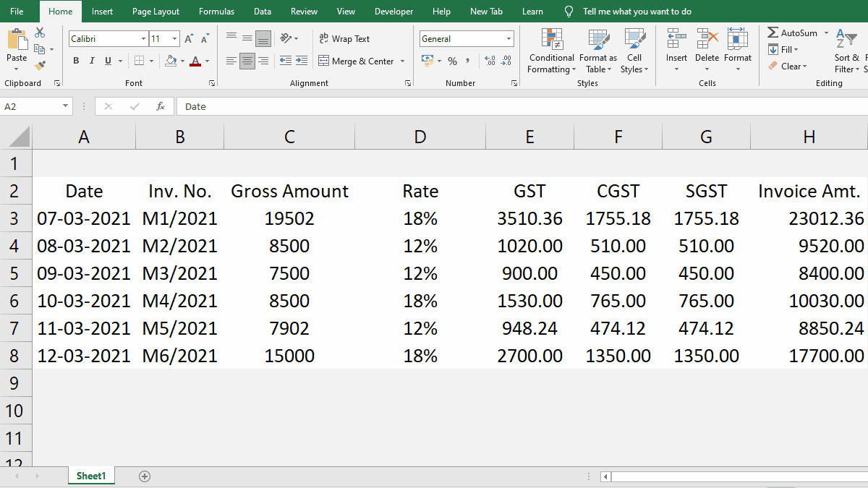Screen dimensions: 868x488
Task: Click the Merge & Center button
Action: [362, 61]
